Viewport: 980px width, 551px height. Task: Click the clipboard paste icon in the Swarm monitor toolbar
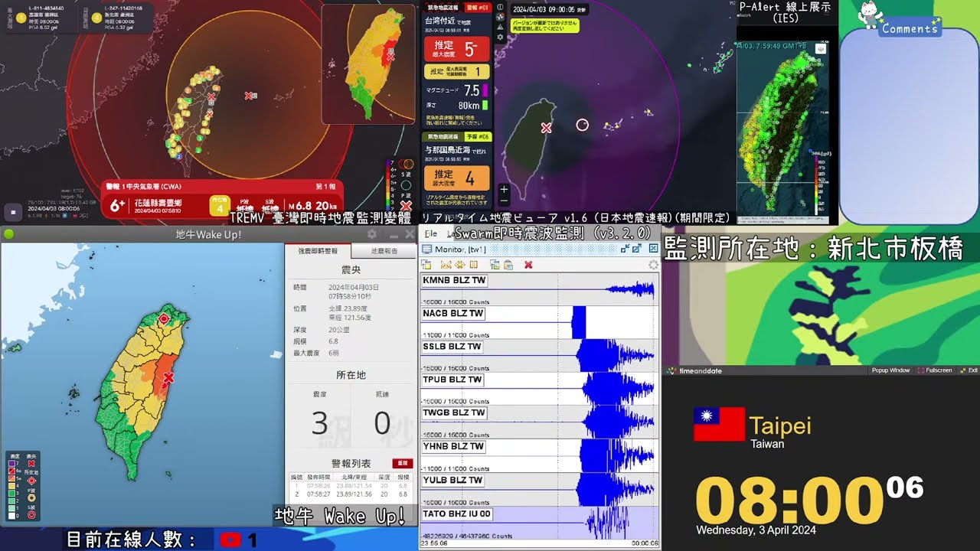click(x=508, y=265)
